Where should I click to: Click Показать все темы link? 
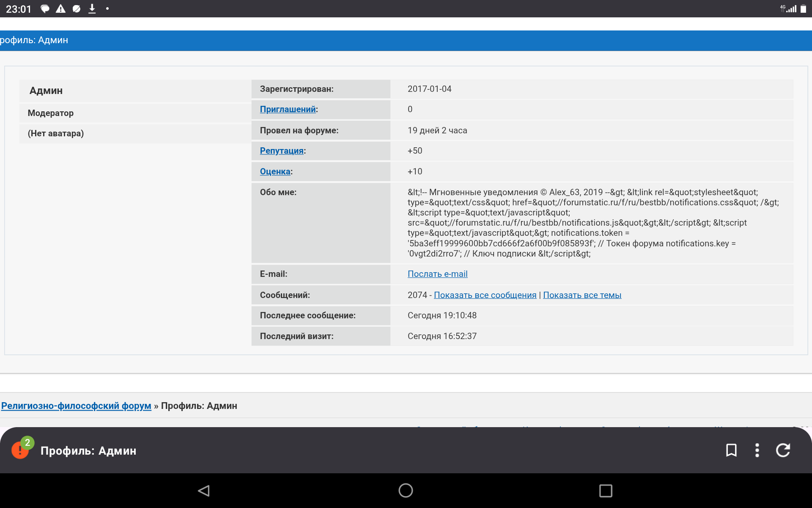pos(582,295)
